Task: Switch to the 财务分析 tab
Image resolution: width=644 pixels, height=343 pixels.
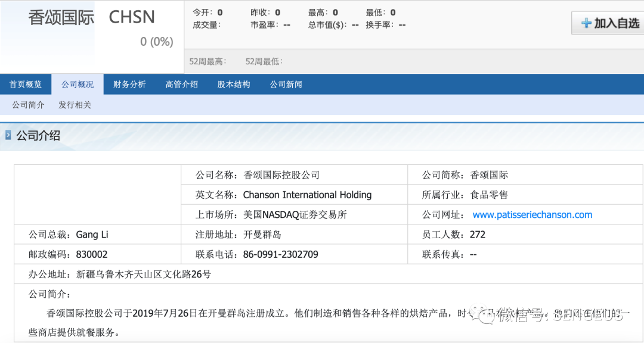Action: (129, 85)
